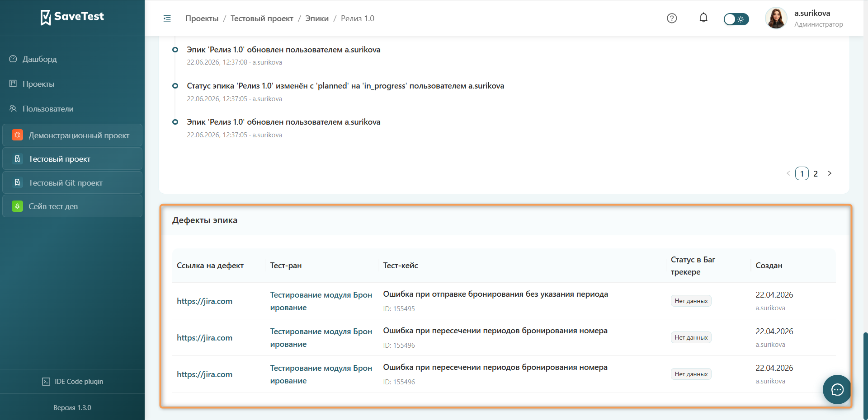Click the Пользователи sidebar icon
This screenshot has width=868, height=420.
point(13,108)
